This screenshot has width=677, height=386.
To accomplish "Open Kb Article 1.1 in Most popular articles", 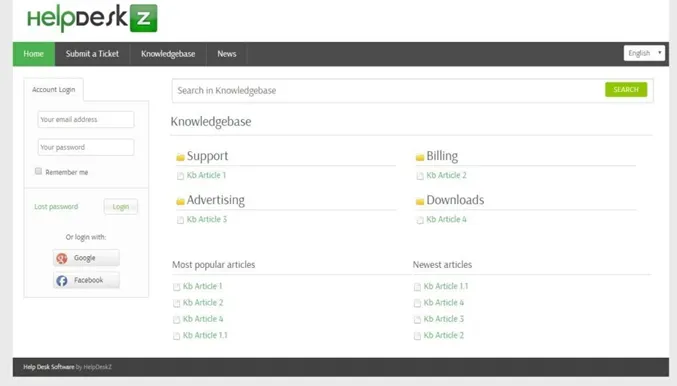I will click(x=205, y=335).
